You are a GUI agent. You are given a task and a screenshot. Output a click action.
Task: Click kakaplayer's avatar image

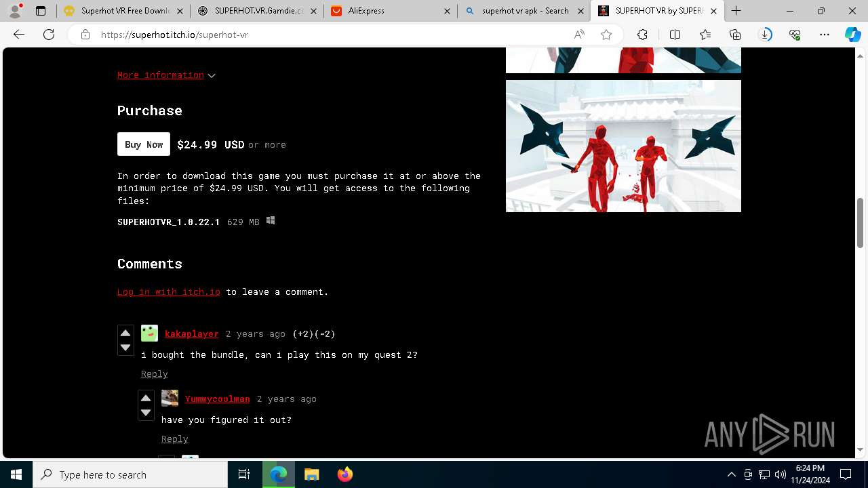point(149,333)
